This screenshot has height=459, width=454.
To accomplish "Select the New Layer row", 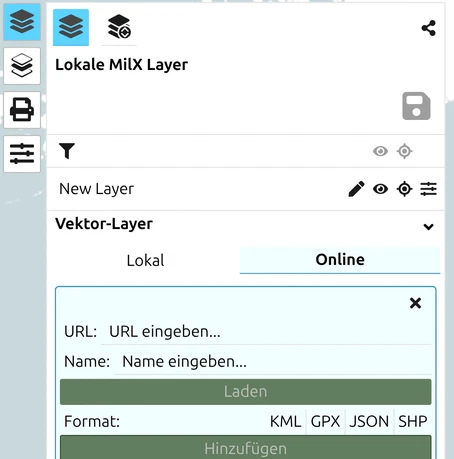I will coord(246,189).
